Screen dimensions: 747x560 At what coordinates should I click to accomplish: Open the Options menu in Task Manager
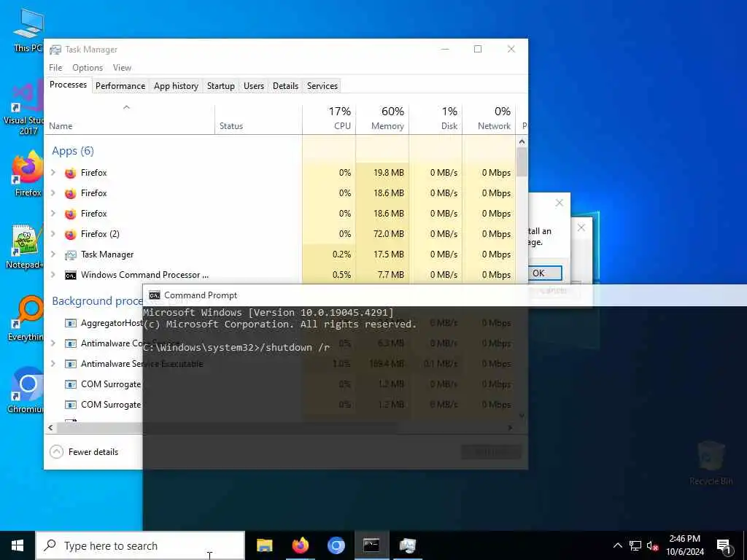pyautogui.click(x=88, y=68)
